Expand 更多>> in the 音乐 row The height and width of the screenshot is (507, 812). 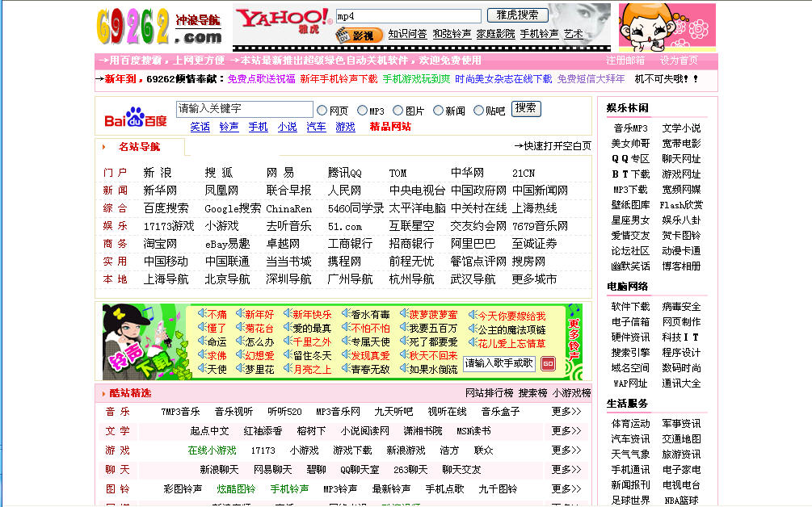pyautogui.click(x=566, y=412)
